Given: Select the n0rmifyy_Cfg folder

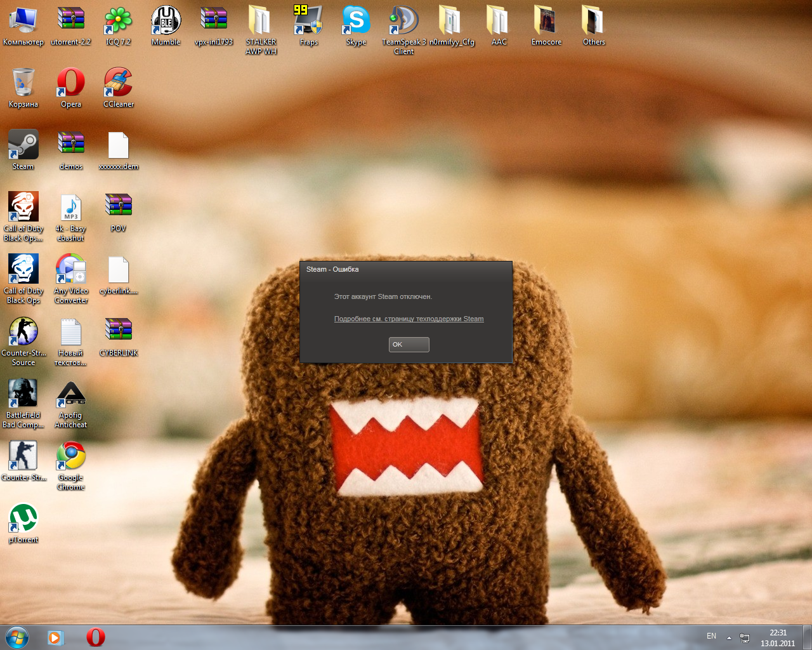Looking at the screenshot, I should click(452, 26).
